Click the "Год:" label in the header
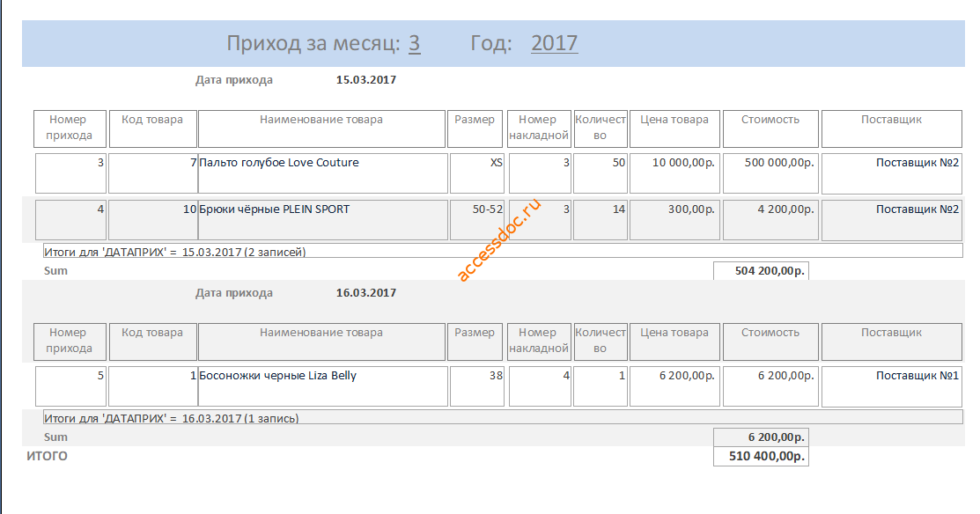 (x=491, y=43)
